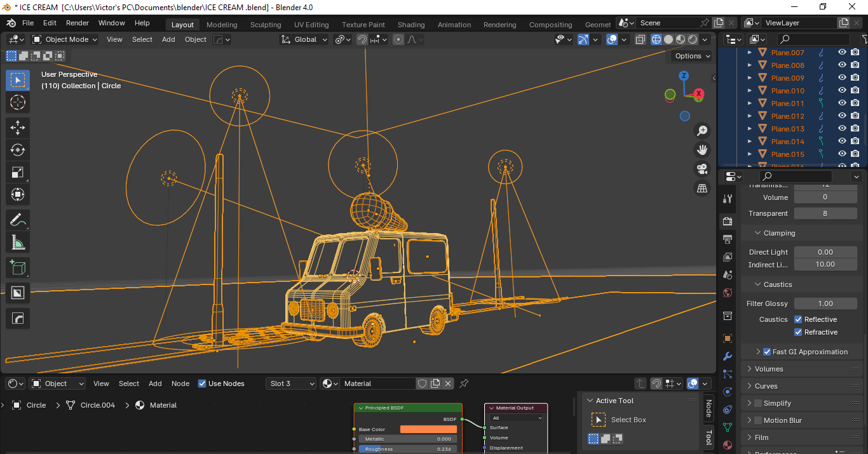Disable rendering of Plane.011 camera icon

coord(855,103)
